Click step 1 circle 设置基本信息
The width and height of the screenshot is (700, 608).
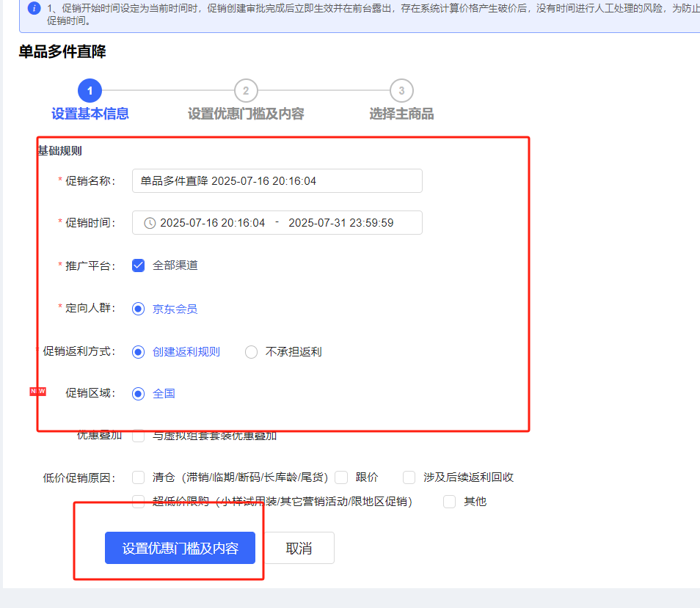[90, 91]
